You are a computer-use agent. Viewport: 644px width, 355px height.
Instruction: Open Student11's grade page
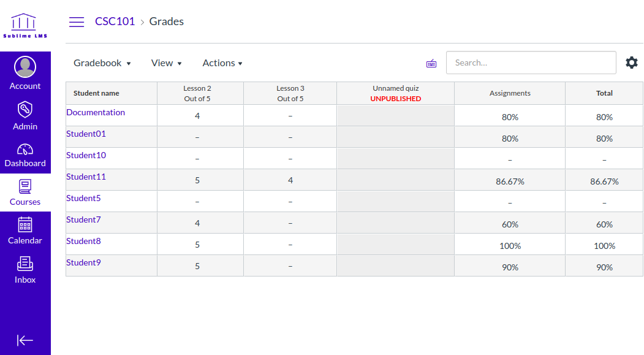(86, 177)
